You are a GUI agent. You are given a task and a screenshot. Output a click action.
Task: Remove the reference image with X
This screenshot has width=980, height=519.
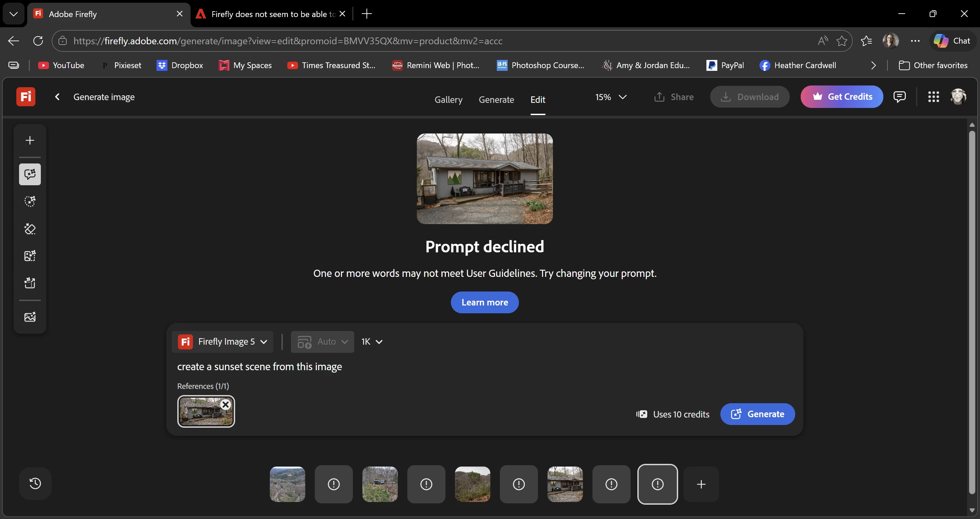pyautogui.click(x=226, y=405)
